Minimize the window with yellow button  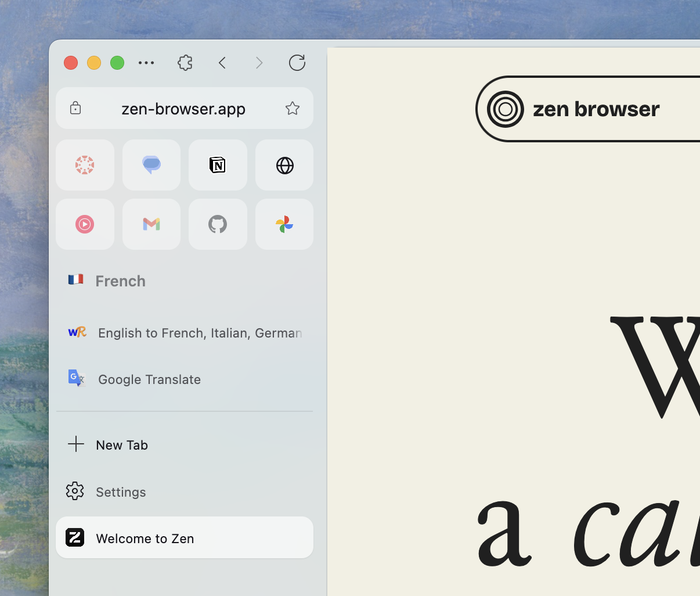click(x=94, y=63)
